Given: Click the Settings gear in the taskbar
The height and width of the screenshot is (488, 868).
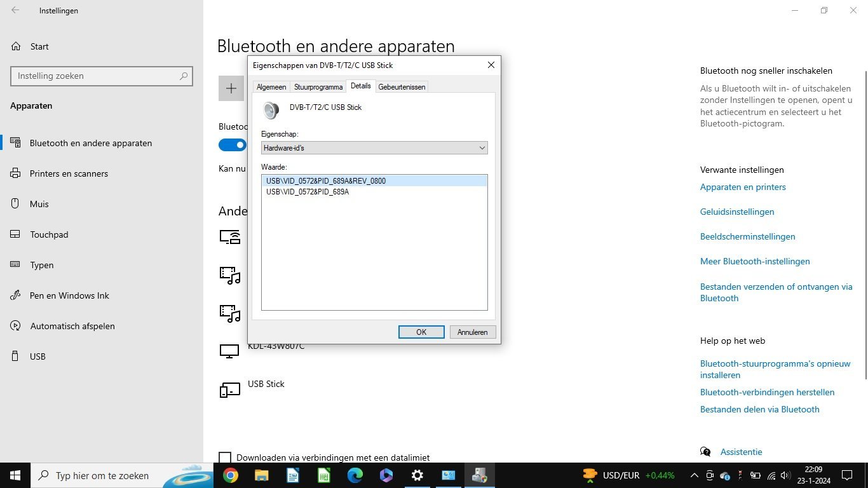Looking at the screenshot, I should point(417,475).
